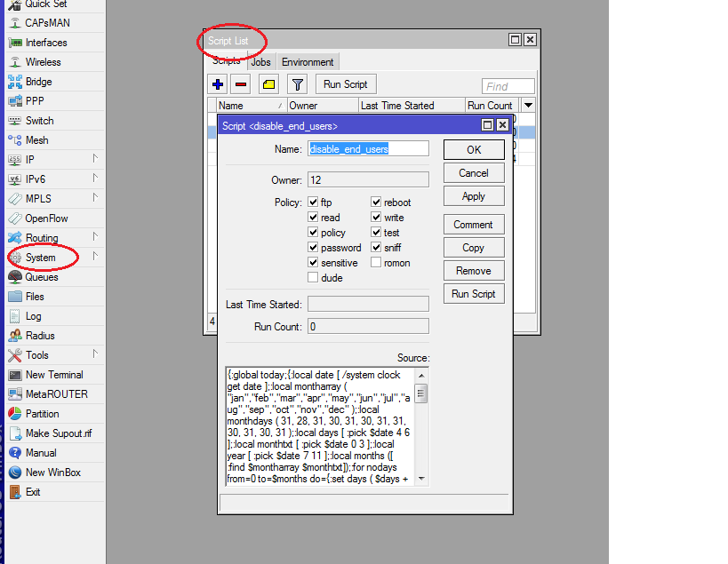The height and width of the screenshot is (564, 728).
Task: Expand the Routing submenu
Action: tap(95, 236)
